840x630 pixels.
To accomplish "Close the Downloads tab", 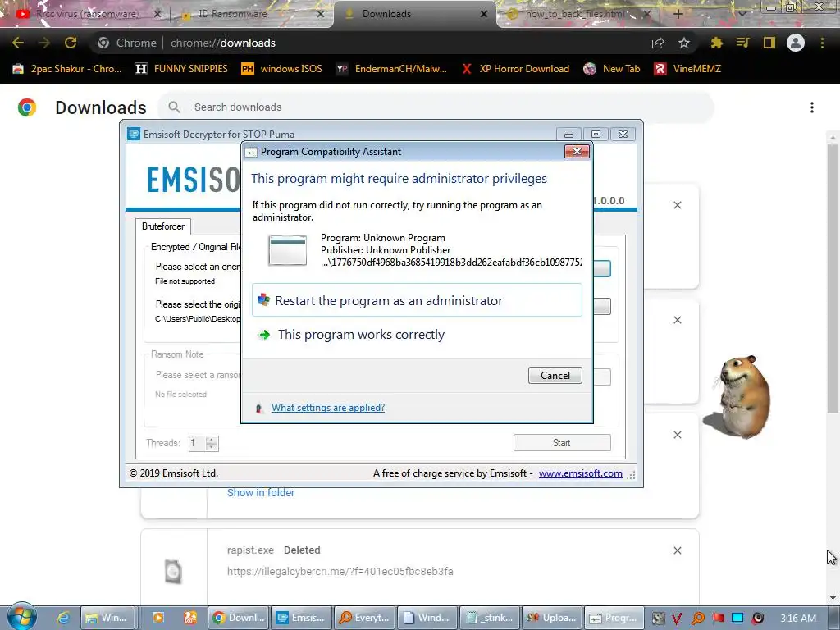I will [484, 14].
